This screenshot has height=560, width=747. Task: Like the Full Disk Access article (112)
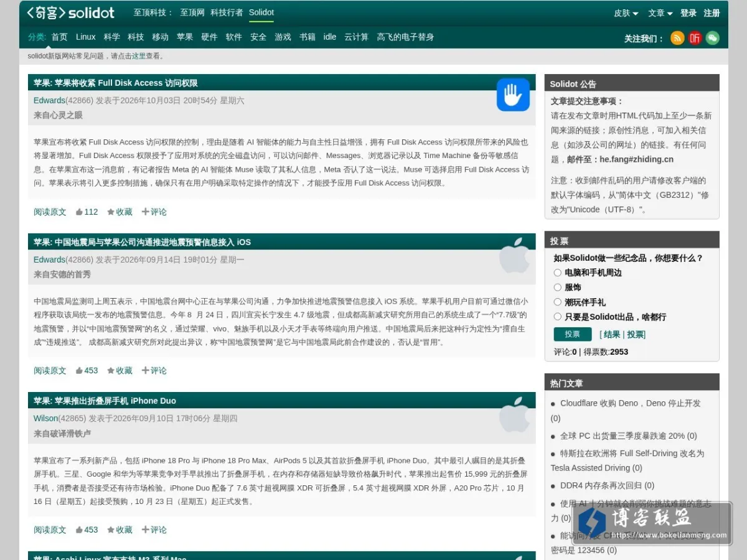click(87, 212)
